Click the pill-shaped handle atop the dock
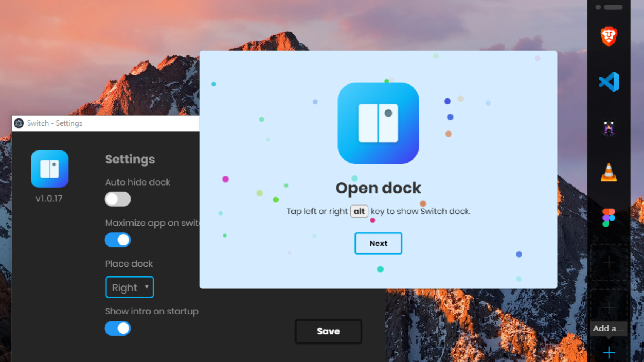 click(x=613, y=7)
